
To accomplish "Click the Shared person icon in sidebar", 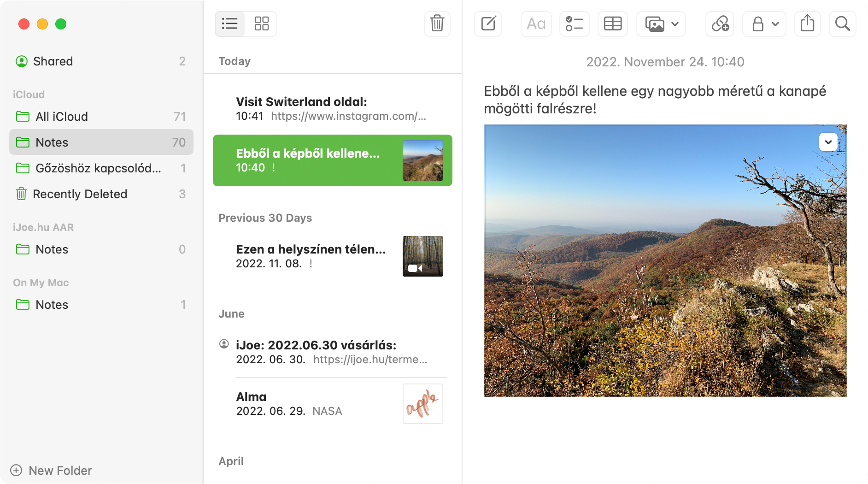I will pyautogui.click(x=22, y=61).
